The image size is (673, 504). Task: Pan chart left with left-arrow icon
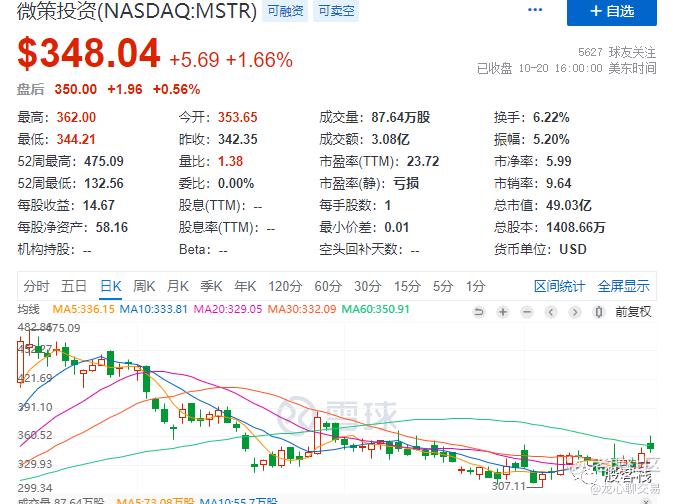(x=551, y=312)
